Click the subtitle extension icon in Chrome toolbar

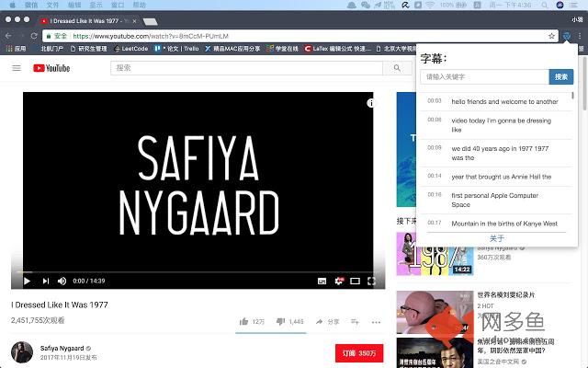[567, 36]
